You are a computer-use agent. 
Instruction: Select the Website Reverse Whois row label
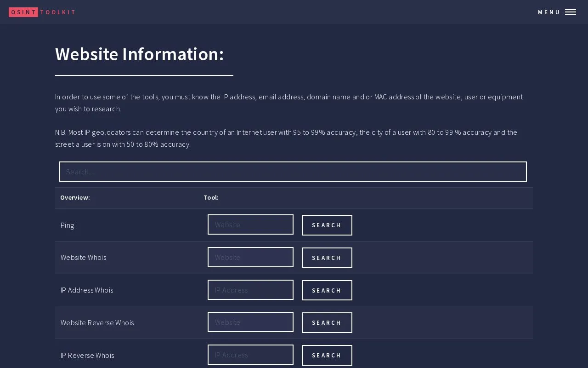tap(97, 322)
